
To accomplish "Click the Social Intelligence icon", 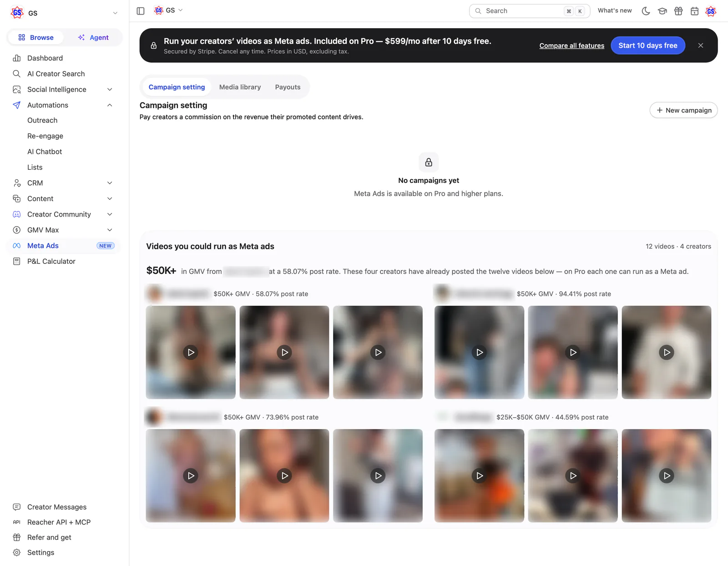I will pyautogui.click(x=17, y=89).
